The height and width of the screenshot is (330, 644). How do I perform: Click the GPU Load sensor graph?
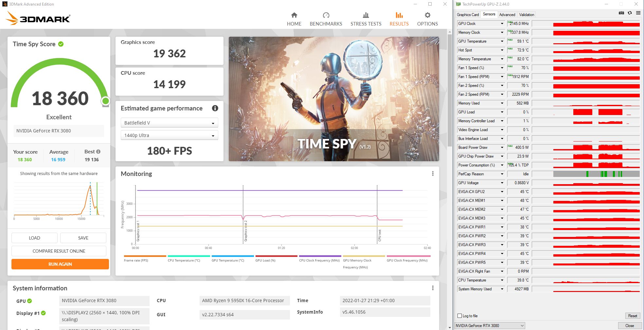[x=586, y=112]
